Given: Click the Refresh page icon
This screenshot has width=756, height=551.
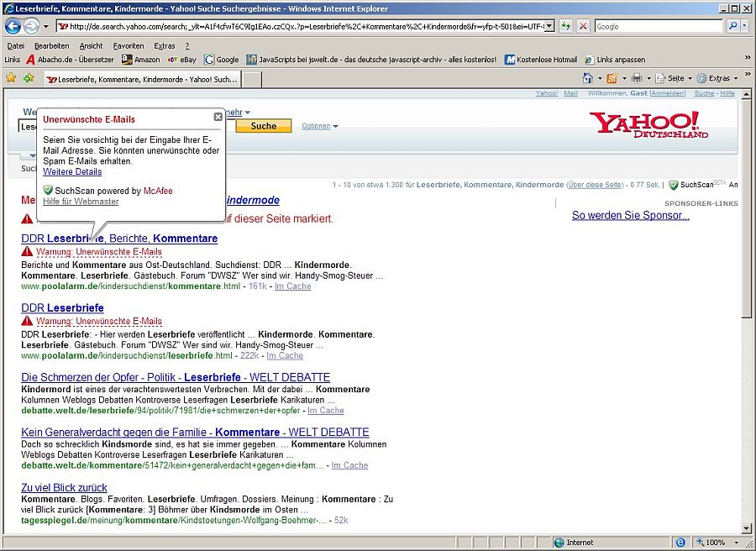Looking at the screenshot, I should click(565, 27).
